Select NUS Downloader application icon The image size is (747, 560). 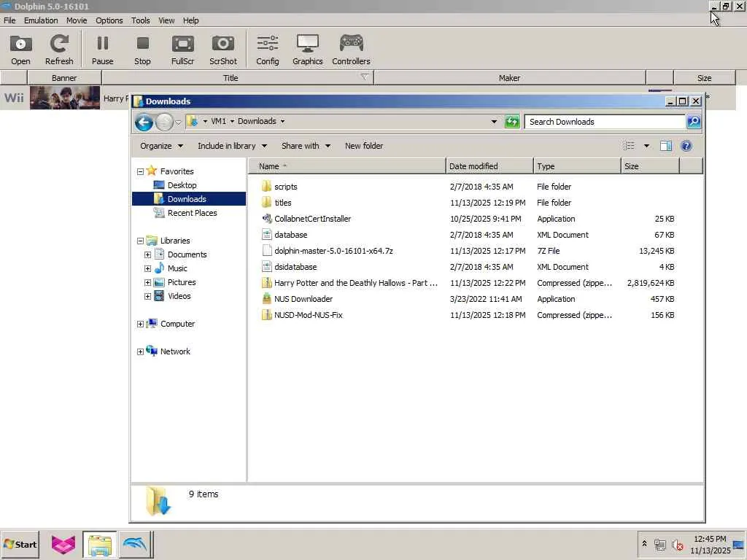[267, 298]
